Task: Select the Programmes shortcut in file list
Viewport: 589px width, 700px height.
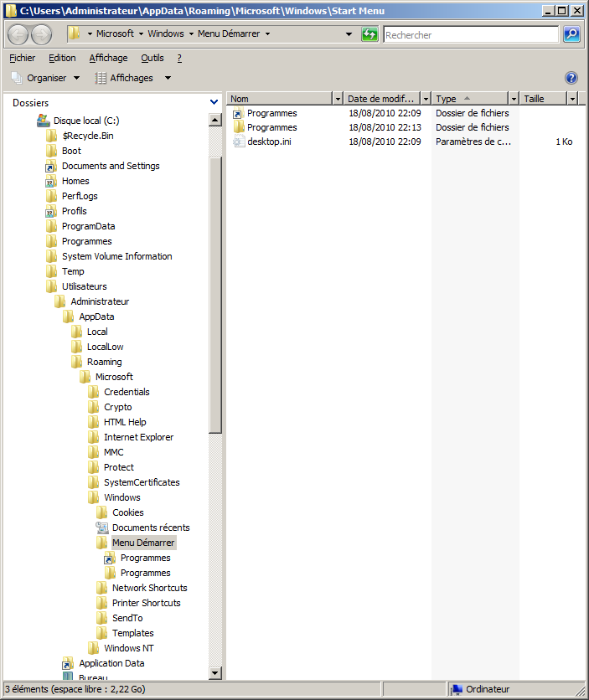Action: (271, 113)
